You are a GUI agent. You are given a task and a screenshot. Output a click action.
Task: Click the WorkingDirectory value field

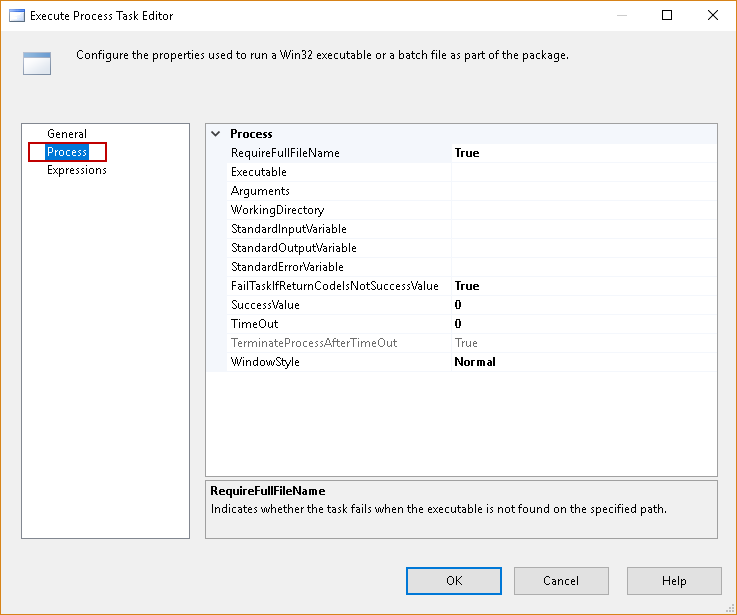pyautogui.click(x=583, y=210)
